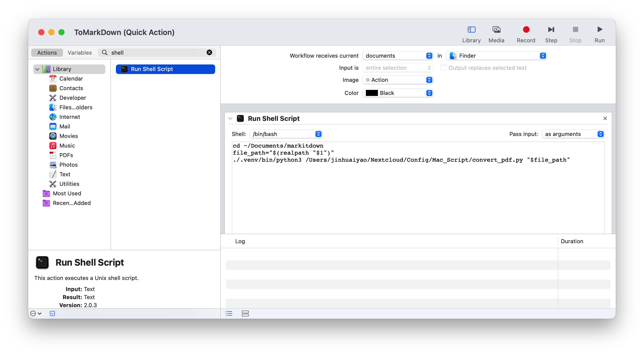Enable Output replaces selected text
Viewport: 644px width, 356px height.
[x=443, y=68]
